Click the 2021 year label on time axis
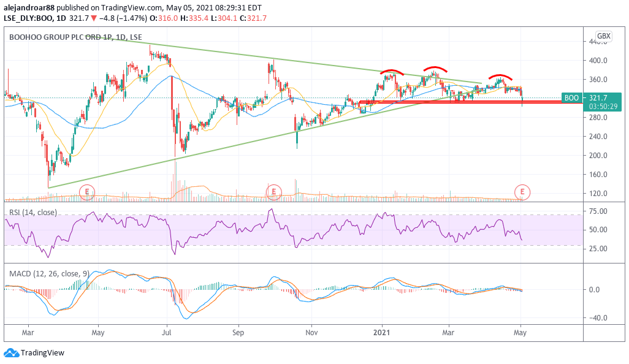629x364 pixels. [x=381, y=333]
